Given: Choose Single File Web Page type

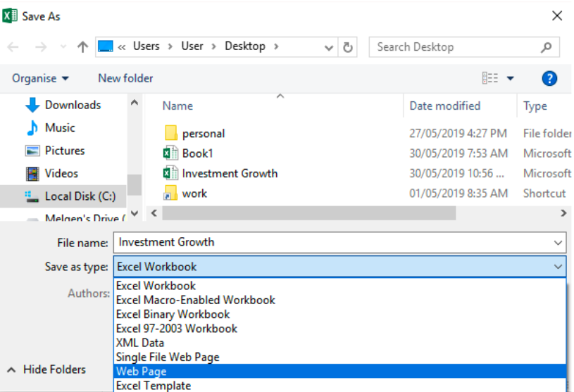Looking at the screenshot, I should coord(340,357).
